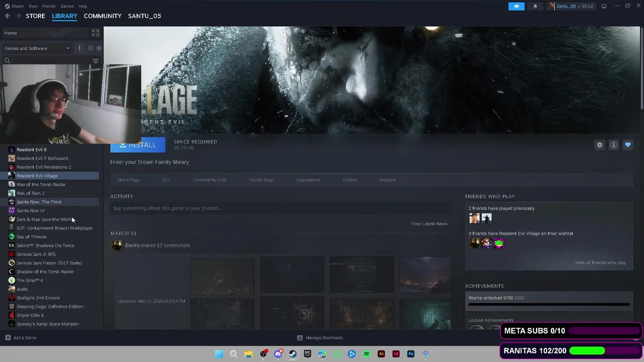Select Resident Evil 7 Biohazard
Viewport: 644px width, 362px height.
42,158
